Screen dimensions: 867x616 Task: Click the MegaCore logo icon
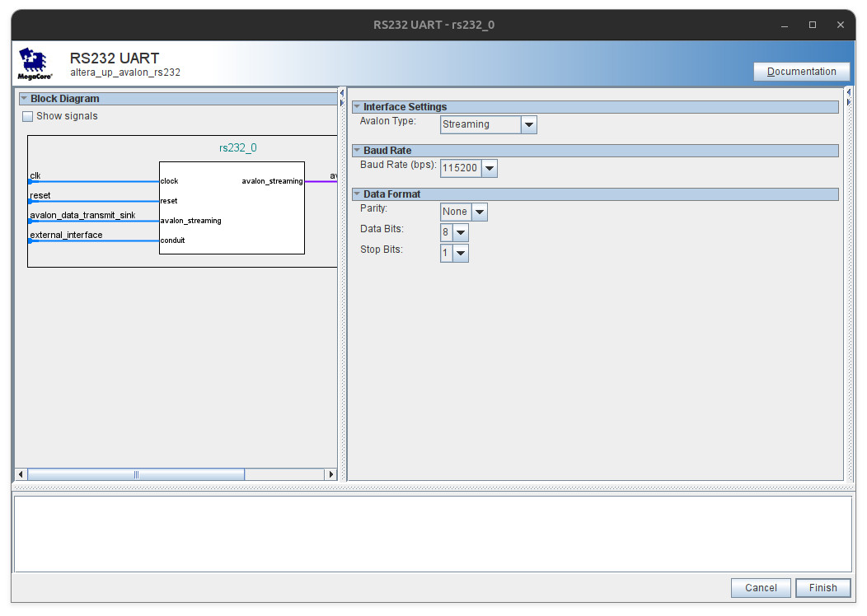(35, 63)
